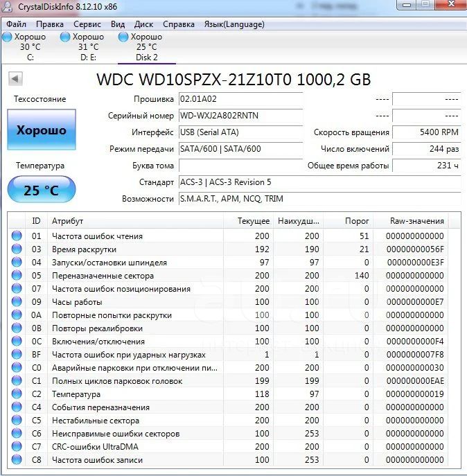The width and height of the screenshot is (467, 476).
Task: Click status icon of row BF ударных нагрузках
Action: 17,354
